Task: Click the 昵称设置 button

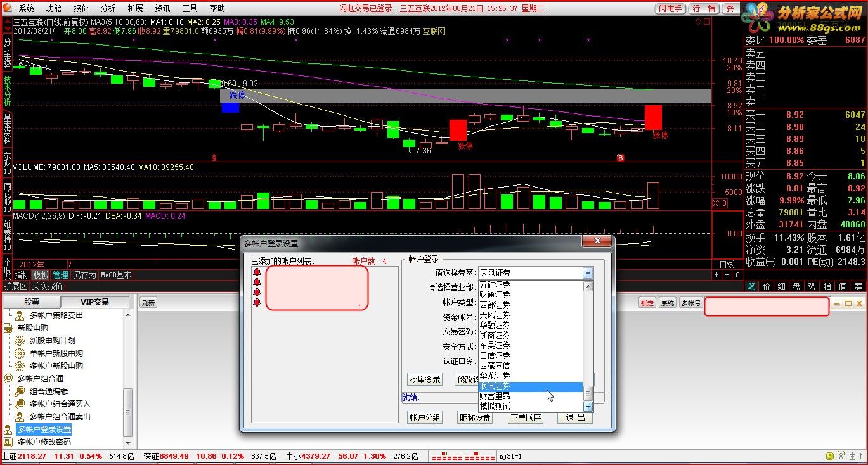Action: 475,417
